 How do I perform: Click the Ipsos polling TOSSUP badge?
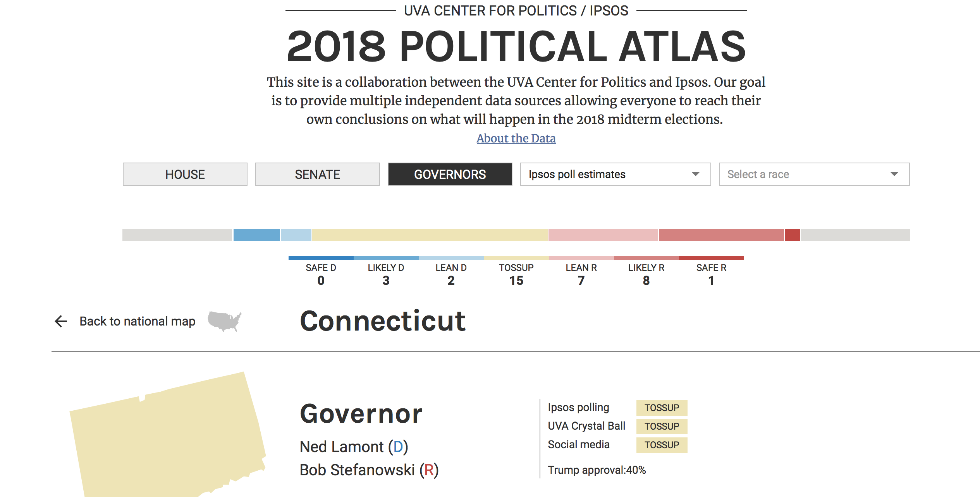point(662,408)
